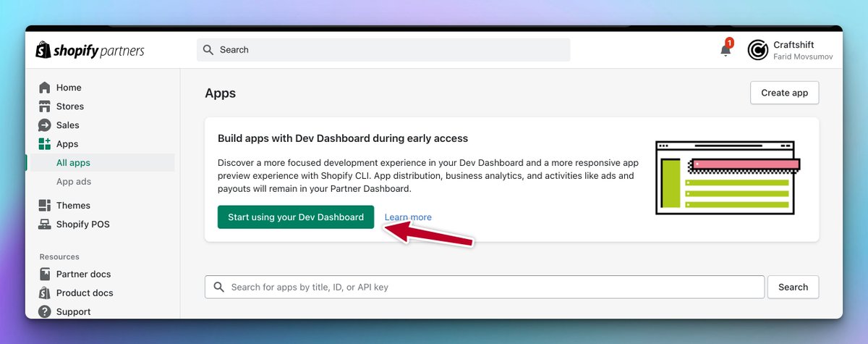868x344 pixels.
Task: Click the Craftshift account avatar
Action: (757, 50)
